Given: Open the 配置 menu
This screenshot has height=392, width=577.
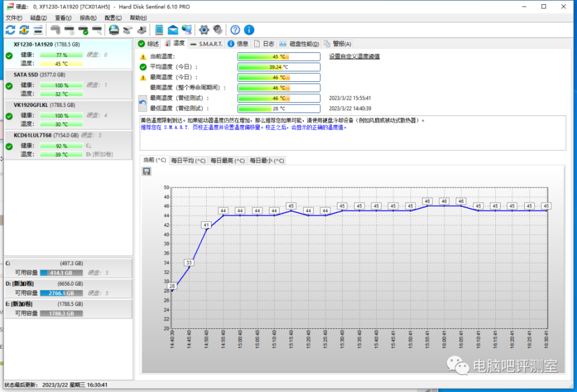Looking at the screenshot, I should tap(112, 18).
